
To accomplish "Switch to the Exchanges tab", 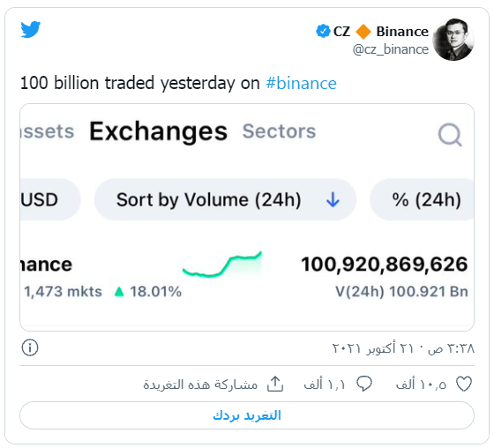I will [x=159, y=131].
